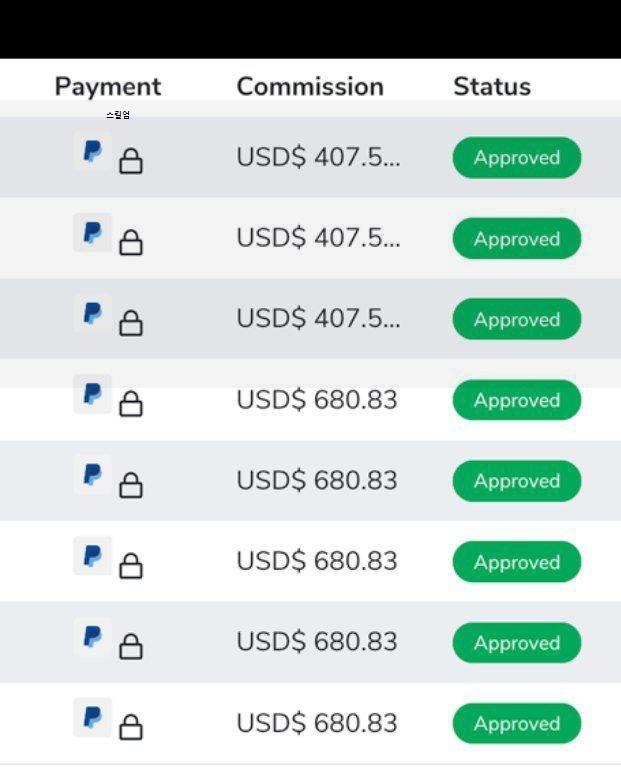Click the first USD$ 680.83 commission amount
This screenshot has width=621, height=776.
pos(317,400)
